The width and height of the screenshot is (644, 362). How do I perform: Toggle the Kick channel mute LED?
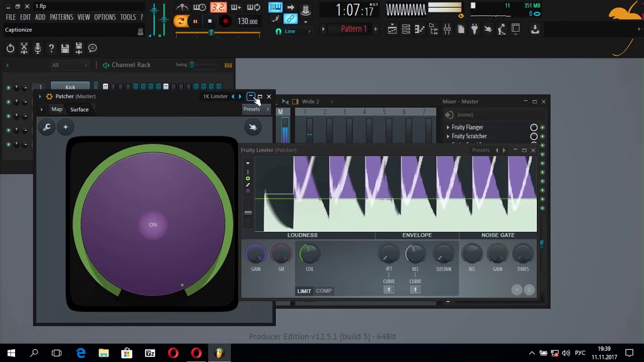(x=8, y=87)
